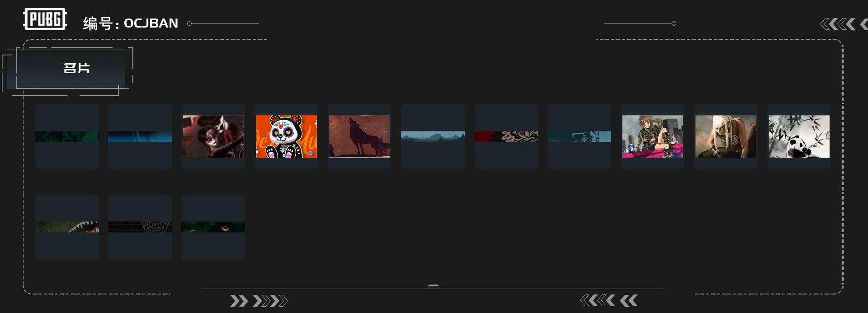Screen dimensions: 868x313
Task: Click the small scroll handle at bottom center
Action: (433, 286)
